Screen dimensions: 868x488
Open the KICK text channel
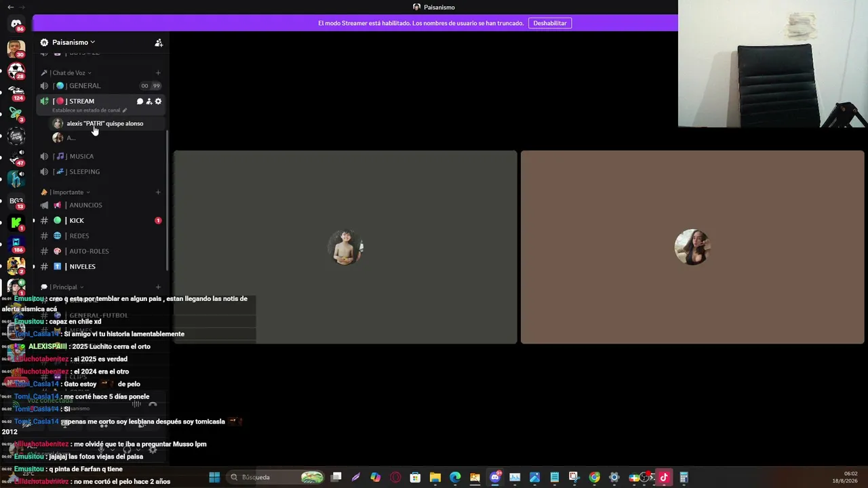(x=100, y=221)
